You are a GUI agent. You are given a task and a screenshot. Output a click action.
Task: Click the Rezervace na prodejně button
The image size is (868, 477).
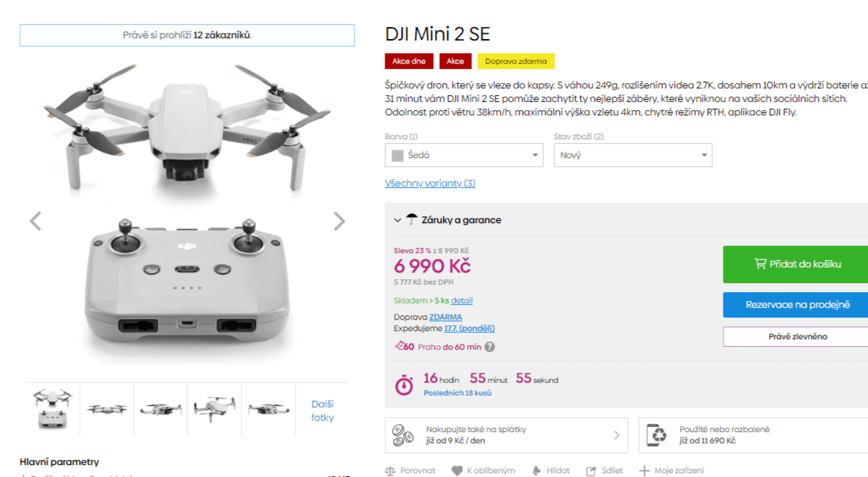click(x=795, y=305)
